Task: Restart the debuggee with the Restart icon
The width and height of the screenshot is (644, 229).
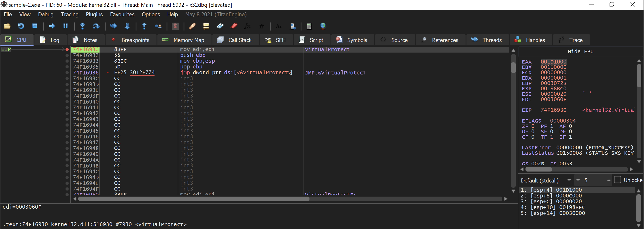Action: click(x=21, y=26)
